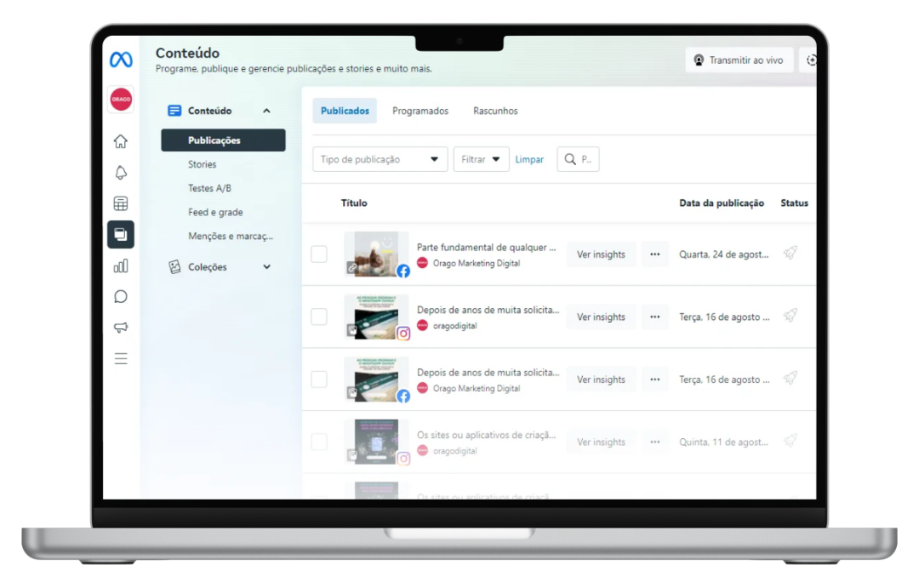Click status rocket icon for Quarta, 24 de agosto post
The image size is (919, 588).
pos(790,254)
